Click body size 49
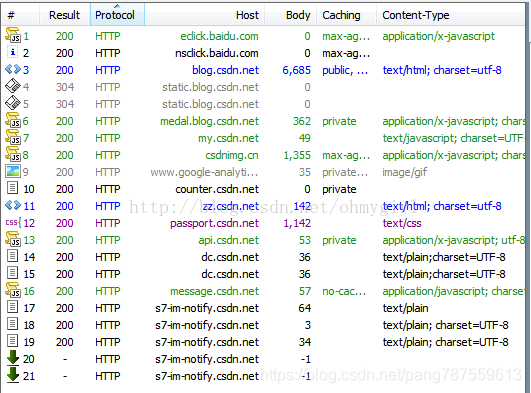Image resolution: width=531 pixels, height=393 pixels. click(x=304, y=138)
